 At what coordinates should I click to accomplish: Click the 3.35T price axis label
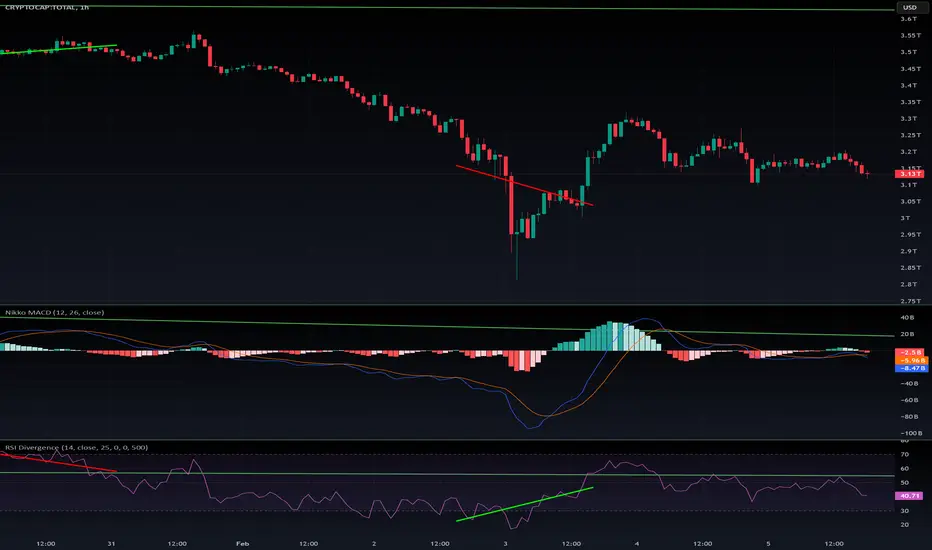(x=910, y=102)
